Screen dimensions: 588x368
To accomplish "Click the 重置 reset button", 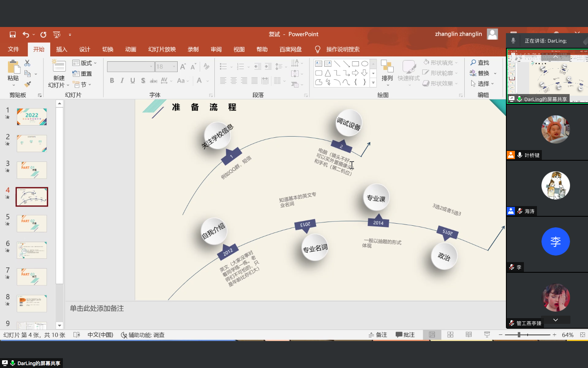I will 82,74.
